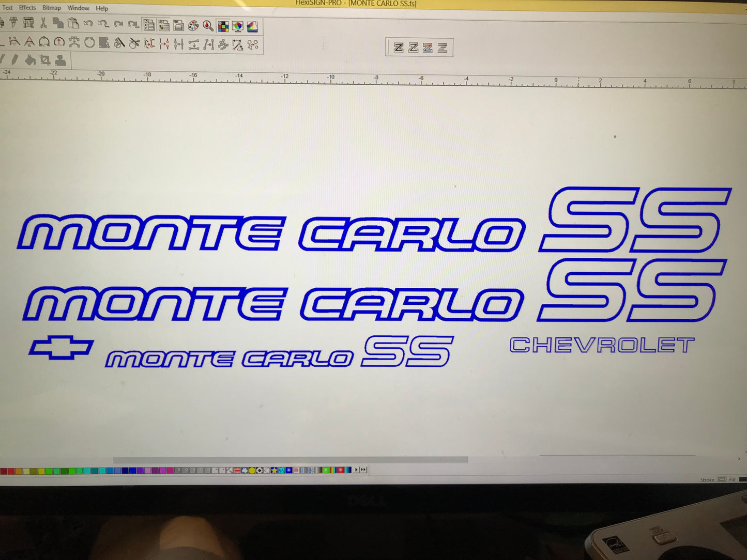Click the scissors Cut icon
The width and height of the screenshot is (747, 560).
(x=43, y=23)
